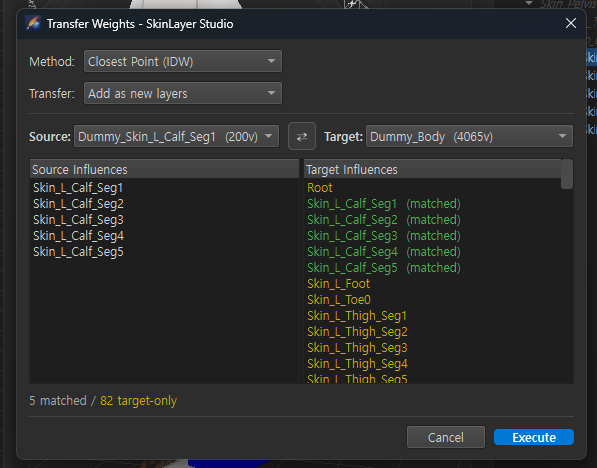The width and height of the screenshot is (597, 468).
Task: Click the 82 target-only status text
Action: (x=138, y=401)
